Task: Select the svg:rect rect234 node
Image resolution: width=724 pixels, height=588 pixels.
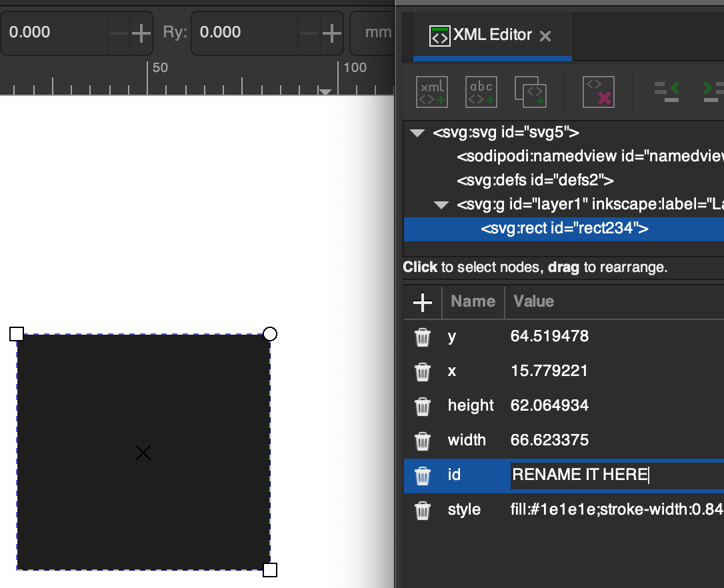Action: (564, 229)
